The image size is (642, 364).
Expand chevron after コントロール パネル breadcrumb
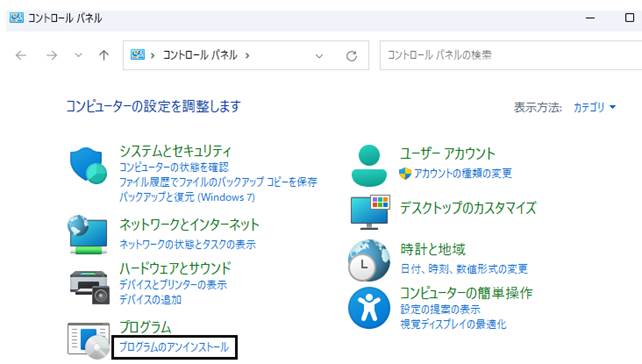[x=247, y=55]
